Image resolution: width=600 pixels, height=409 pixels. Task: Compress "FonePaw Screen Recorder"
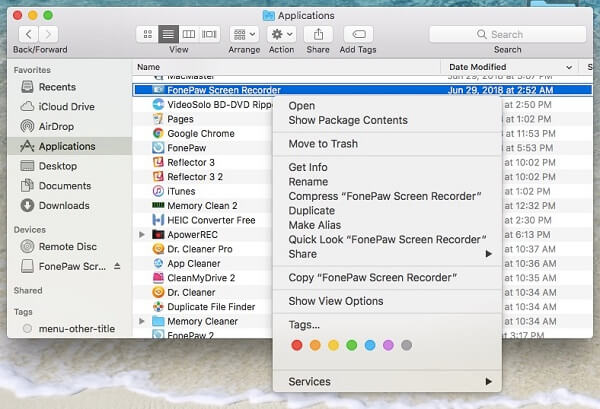pyautogui.click(x=387, y=196)
